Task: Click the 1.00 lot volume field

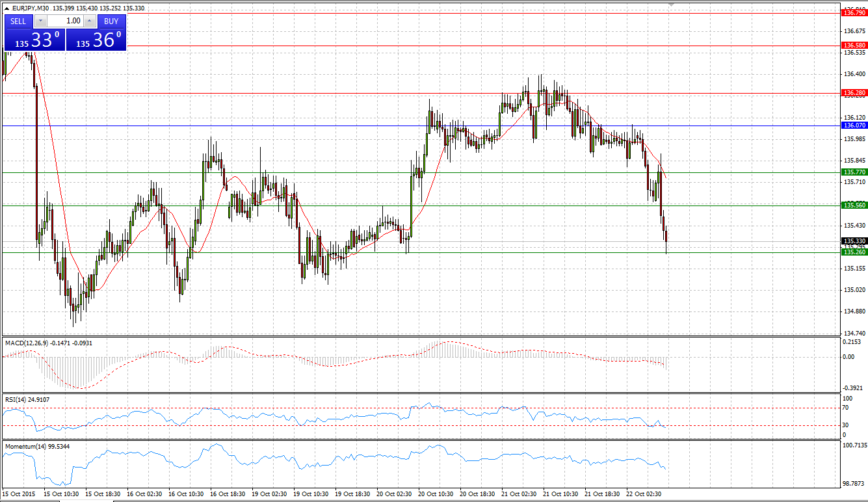Action: [x=65, y=21]
